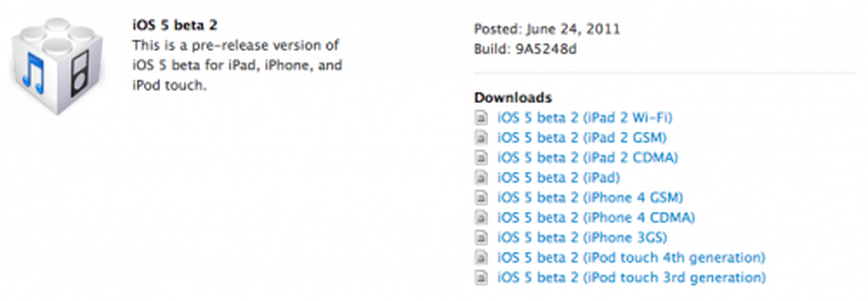Click file icon beside iPad 2 CDMA download
This screenshot has height=301, width=868.
tap(481, 158)
